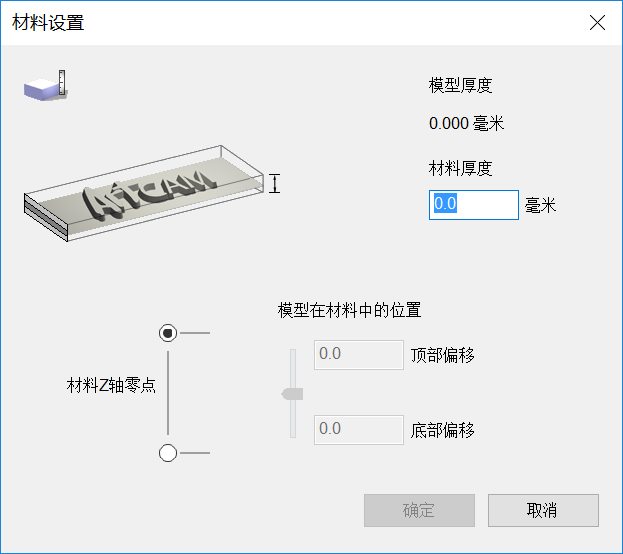
Task: Click the 材料Z轴零点 label
Action: [x=111, y=385]
